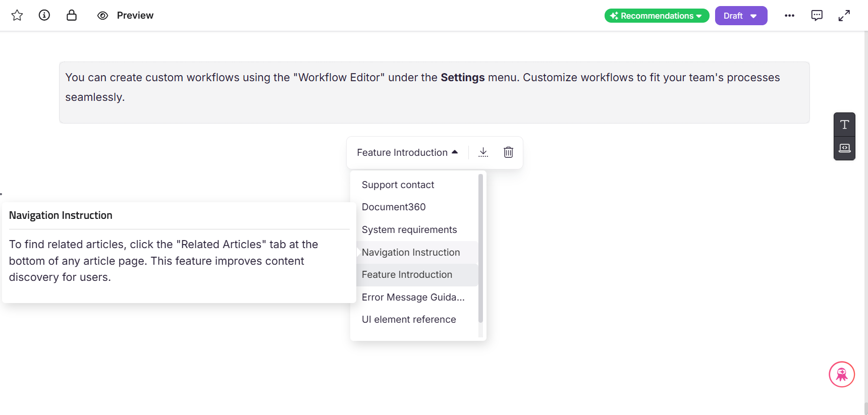
Task: Click the snippet list scrollbar
Action: (x=480, y=247)
